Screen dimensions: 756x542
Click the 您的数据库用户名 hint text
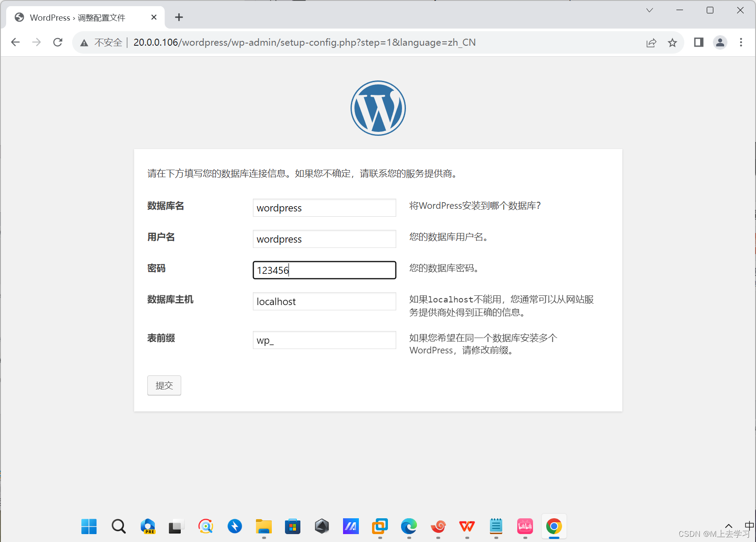click(x=449, y=237)
